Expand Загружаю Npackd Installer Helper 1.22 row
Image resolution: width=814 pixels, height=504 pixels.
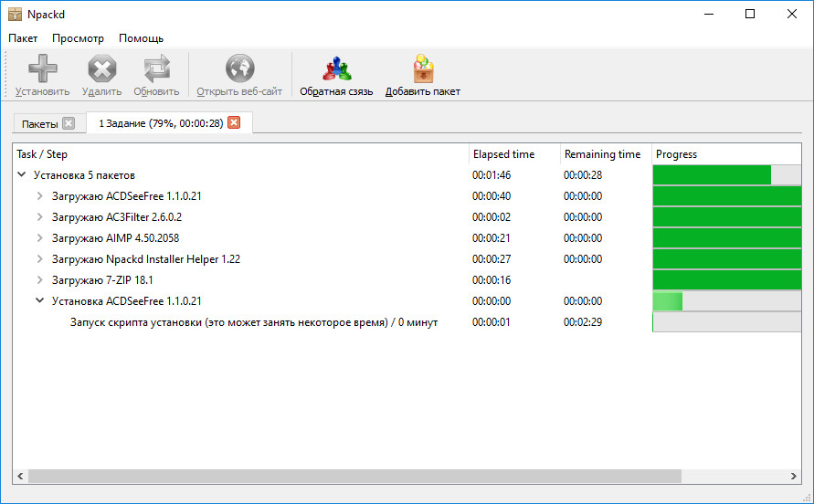(39, 259)
